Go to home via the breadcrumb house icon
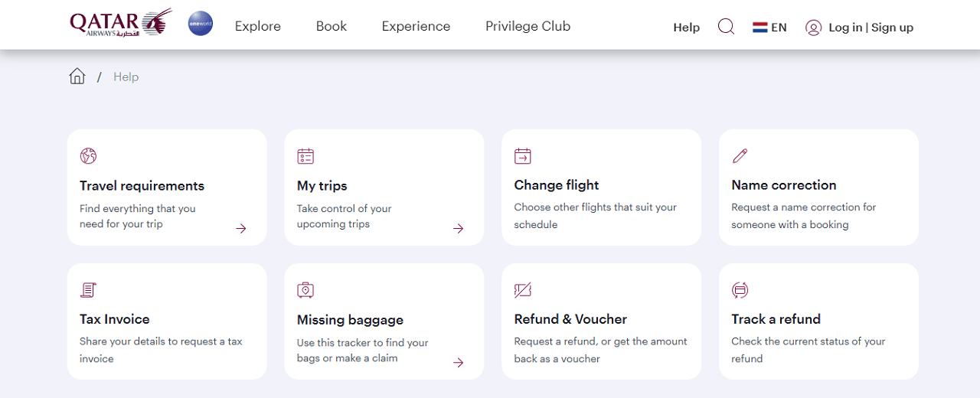Image resolution: width=980 pixels, height=398 pixels. 77,76
